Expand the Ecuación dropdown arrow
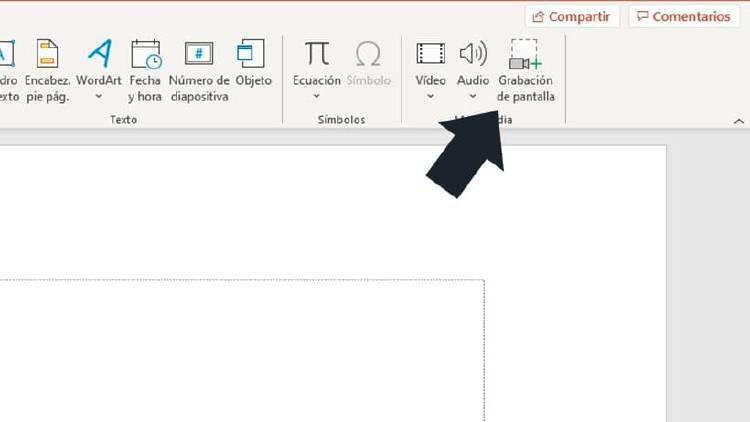The image size is (750, 422). pos(316,96)
